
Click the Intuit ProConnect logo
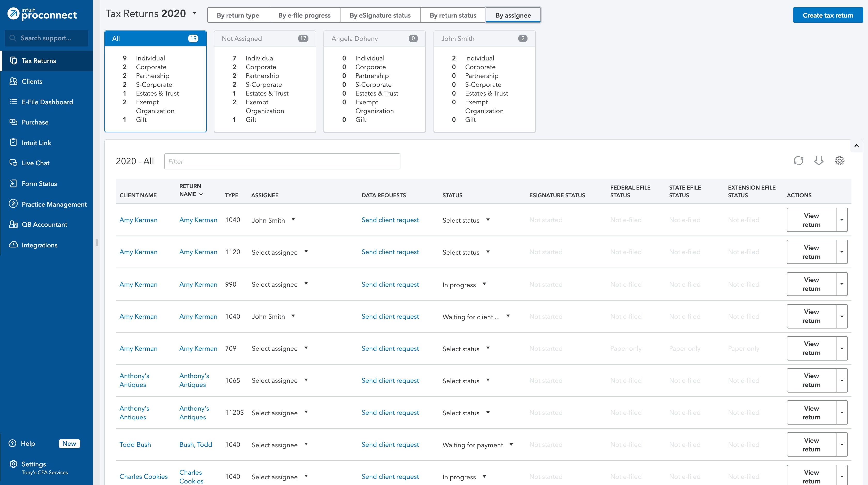click(42, 14)
